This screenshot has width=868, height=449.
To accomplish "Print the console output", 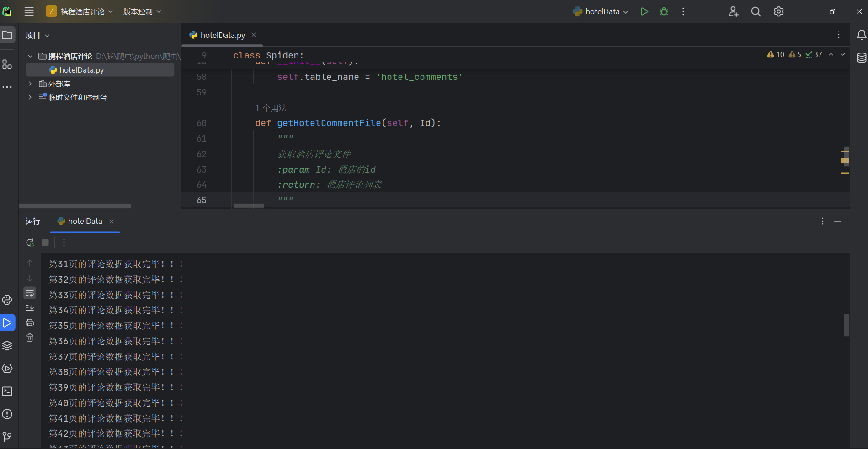I will 30,322.
